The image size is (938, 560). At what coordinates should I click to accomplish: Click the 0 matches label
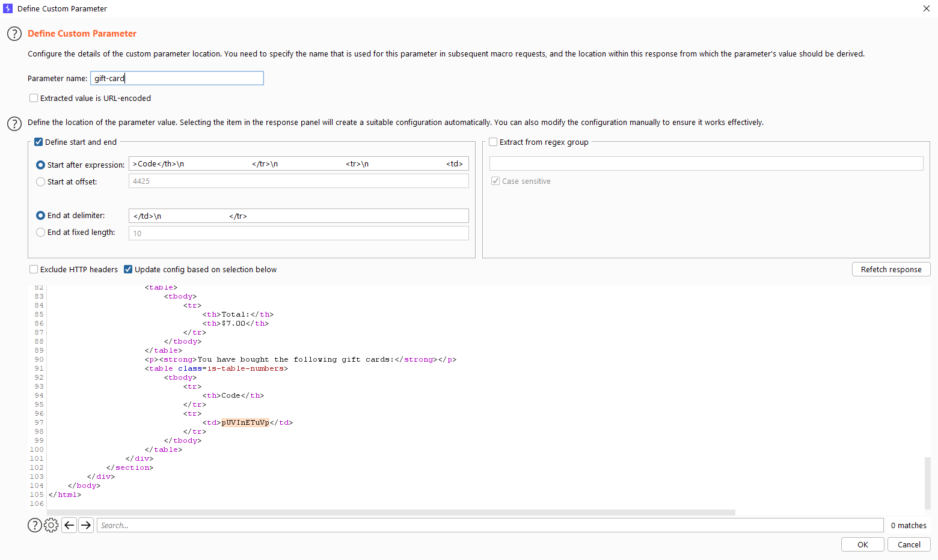[x=909, y=525]
